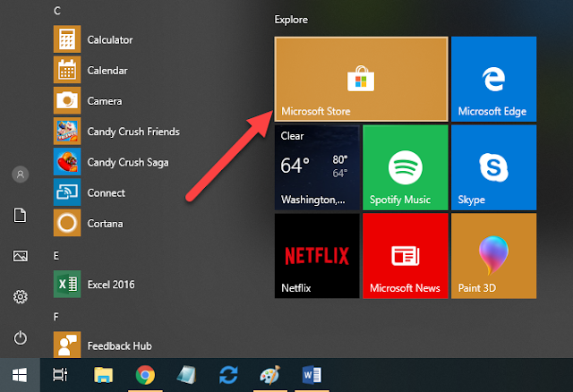Open the Microsoft News tile
This screenshot has height=392, width=573.
click(406, 256)
